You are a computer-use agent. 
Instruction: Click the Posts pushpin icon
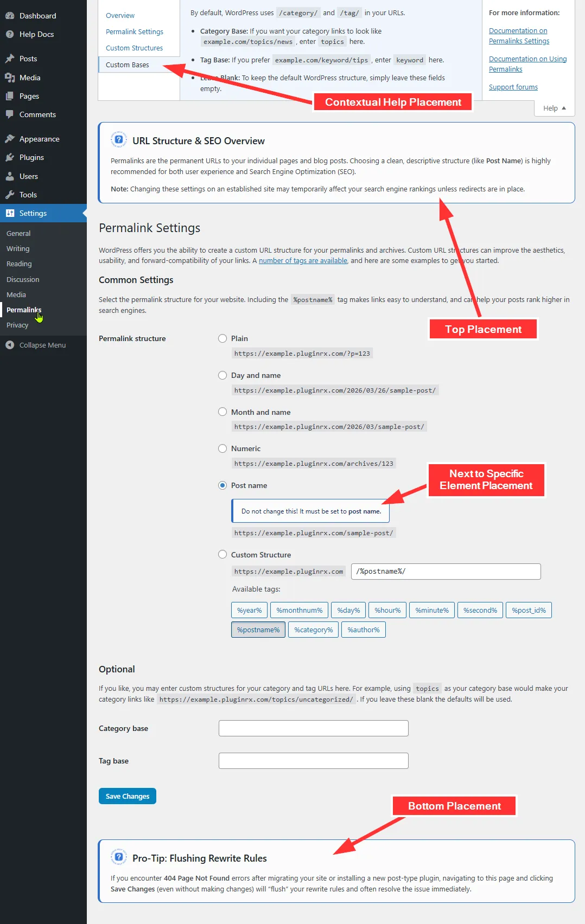point(10,59)
